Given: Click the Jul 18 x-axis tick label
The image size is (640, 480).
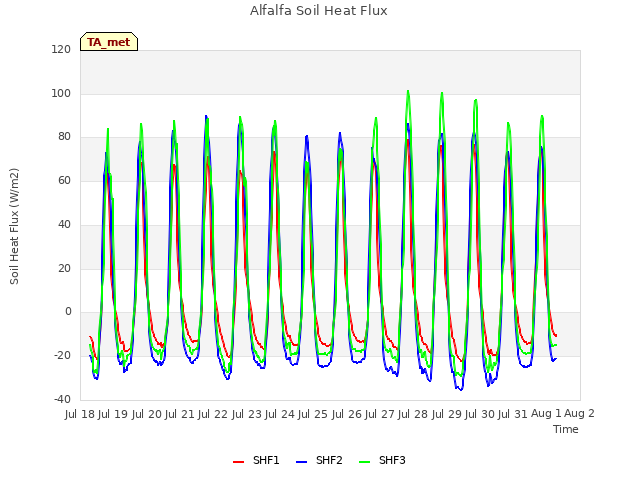Looking at the screenshot, I should 80,414.
